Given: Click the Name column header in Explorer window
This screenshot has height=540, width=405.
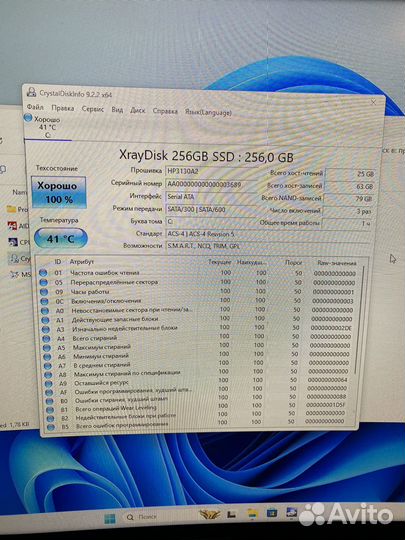Looking at the screenshot, I should pyautogui.click(x=19, y=192).
